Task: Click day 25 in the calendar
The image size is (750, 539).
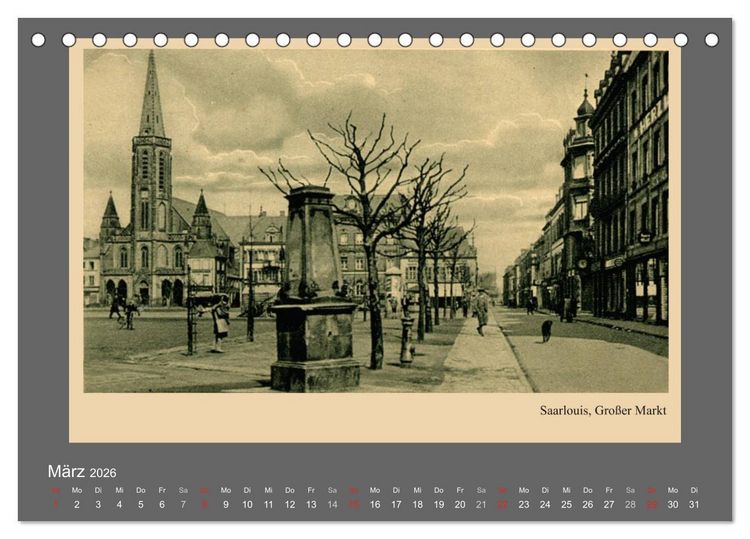Action: click(x=567, y=505)
